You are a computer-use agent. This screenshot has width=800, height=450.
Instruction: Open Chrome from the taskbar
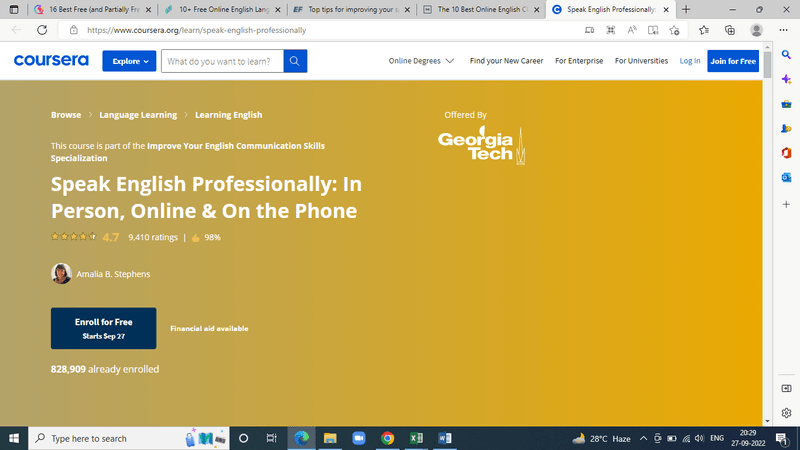coord(387,438)
